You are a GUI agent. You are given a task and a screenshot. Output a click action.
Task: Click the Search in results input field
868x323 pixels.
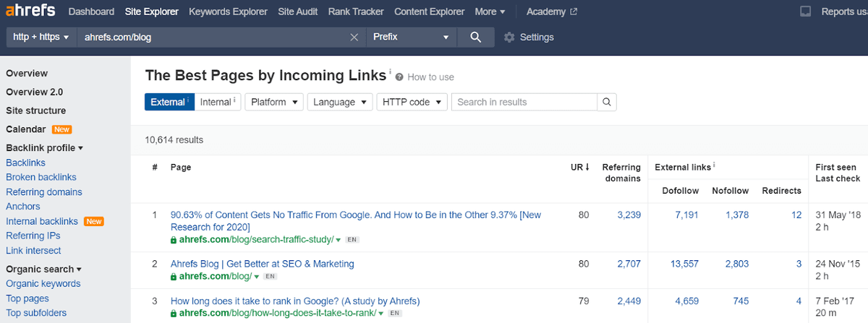[x=524, y=102]
